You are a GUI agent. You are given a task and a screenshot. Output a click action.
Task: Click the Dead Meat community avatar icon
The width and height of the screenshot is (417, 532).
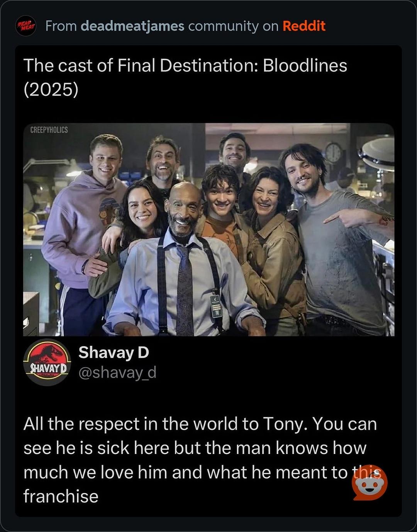pyautogui.click(x=25, y=26)
